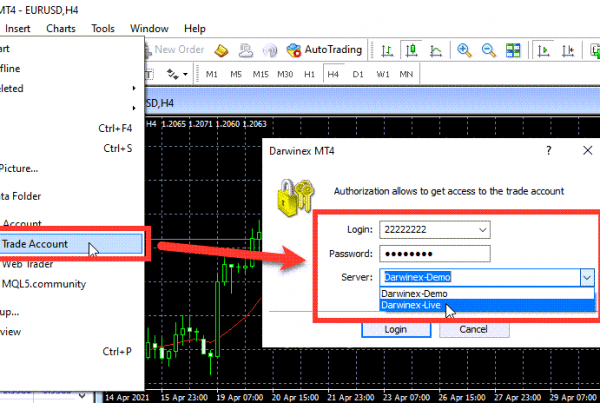Select the candlestick chart icon
The height and width of the screenshot is (403, 600).
click(411, 50)
